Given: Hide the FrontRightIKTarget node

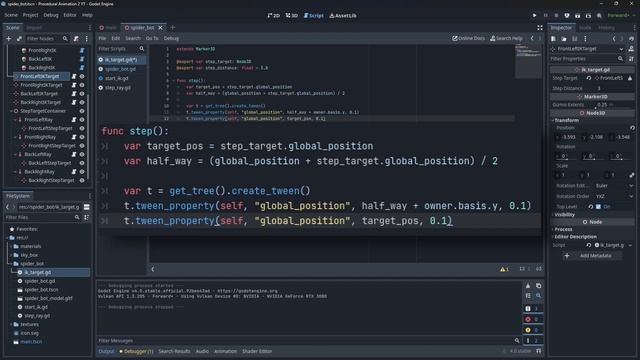Looking at the screenshot, I should 82,85.
